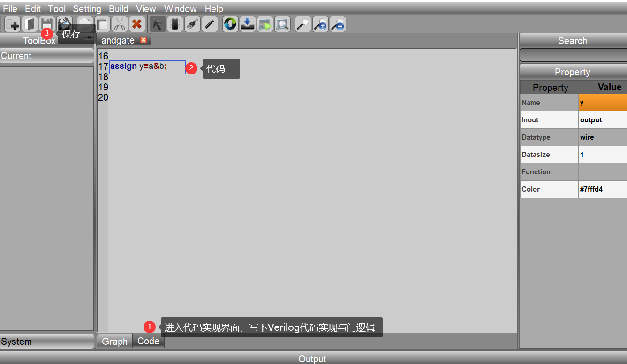
Task: Create a new project with the folder-plus icon
Action: pos(12,24)
